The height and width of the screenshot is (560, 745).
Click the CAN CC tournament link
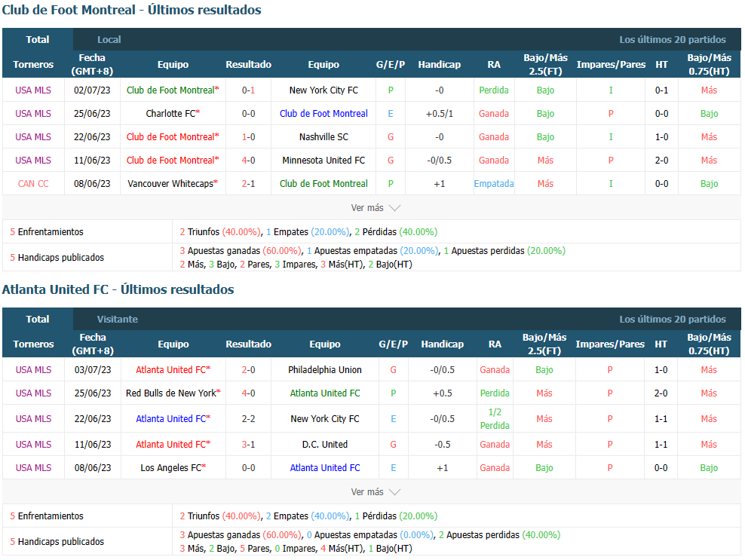coord(33,183)
